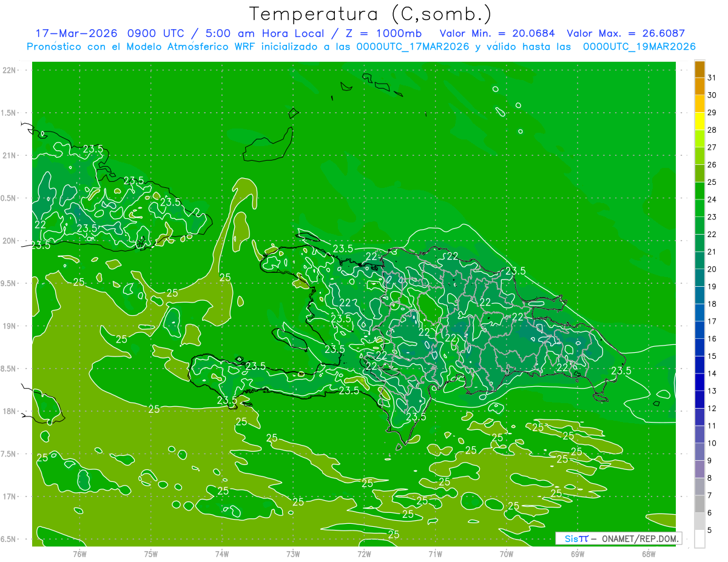728x562 pixels.
Task: Click the 22N latitude axis label
Action: click(9, 70)
